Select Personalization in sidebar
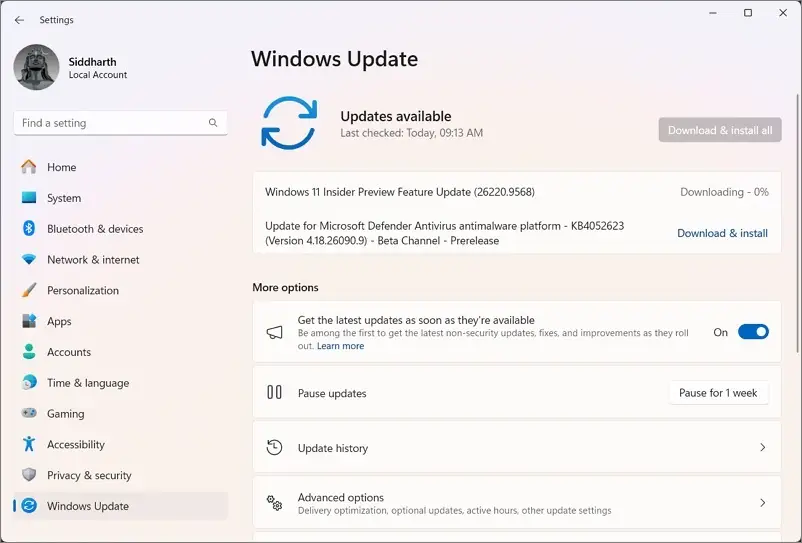Image resolution: width=802 pixels, height=543 pixels. point(121,290)
